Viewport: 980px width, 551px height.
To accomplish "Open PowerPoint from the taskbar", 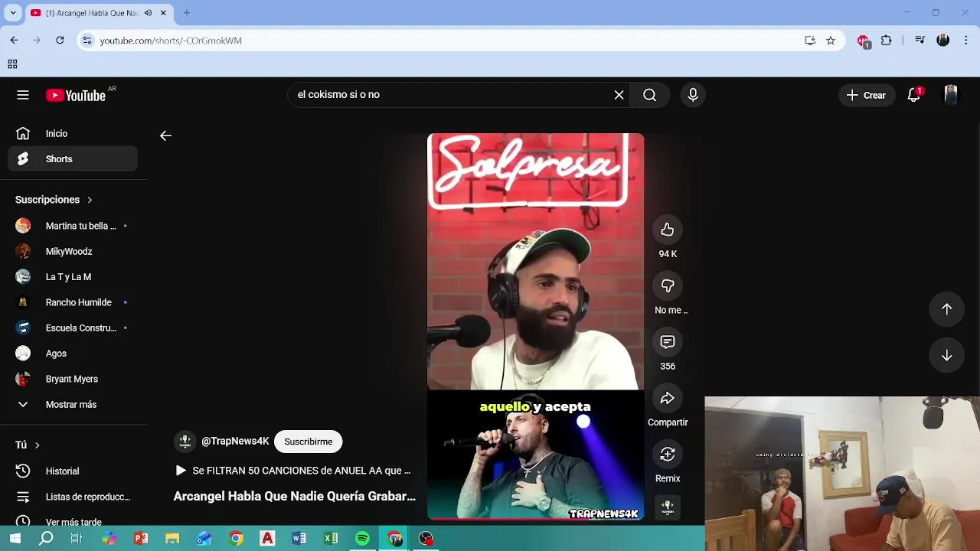I will pyautogui.click(x=141, y=539).
